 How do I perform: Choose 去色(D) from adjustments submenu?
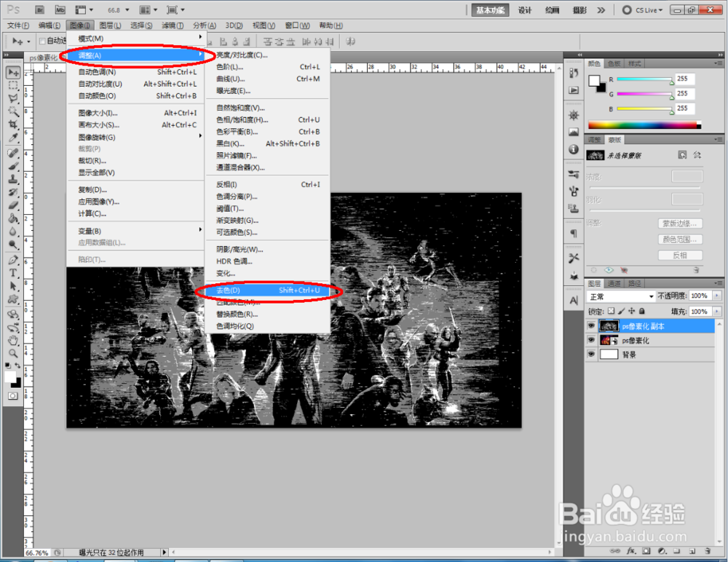pyautogui.click(x=268, y=290)
